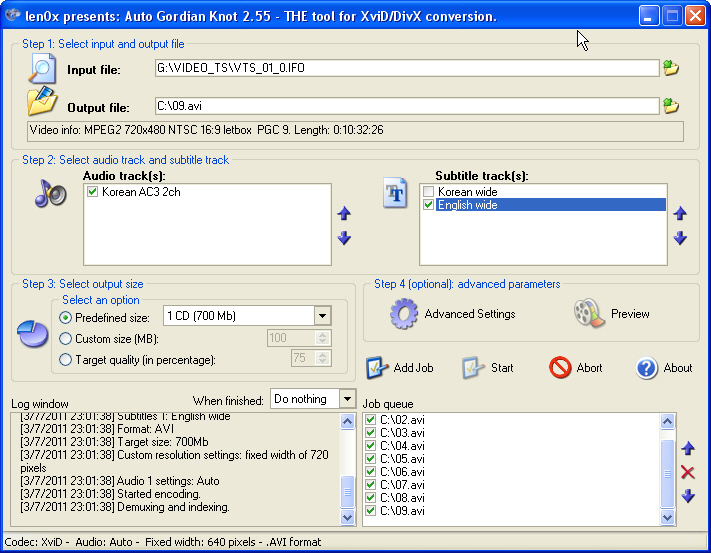Move audio track down with arrow
711x553 pixels.
[x=344, y=238]
